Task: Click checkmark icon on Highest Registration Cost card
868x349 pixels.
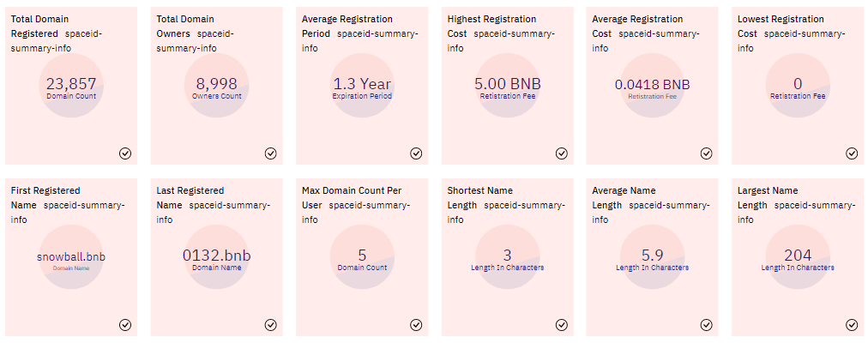Action: 561,153
